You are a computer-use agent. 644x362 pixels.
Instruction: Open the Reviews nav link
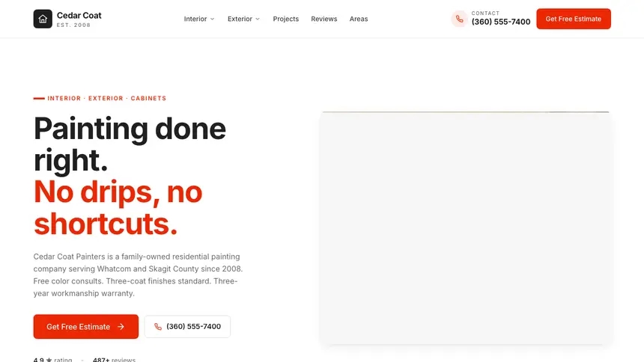coord(324,19)
